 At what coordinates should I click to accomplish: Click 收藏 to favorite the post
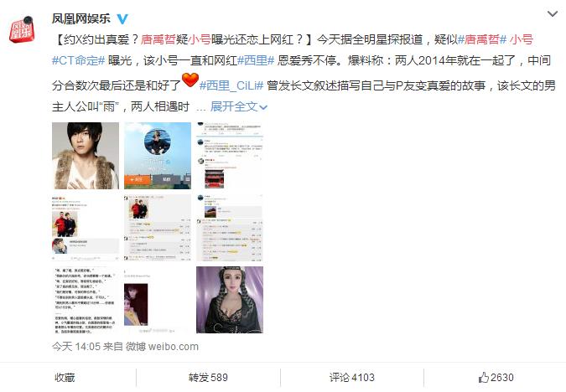tap(65, 378)
